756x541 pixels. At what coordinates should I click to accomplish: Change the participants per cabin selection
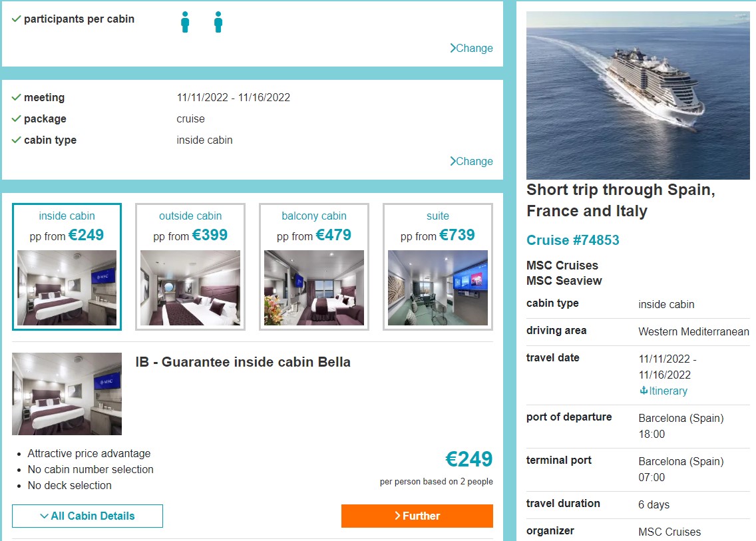click(471, 48)
